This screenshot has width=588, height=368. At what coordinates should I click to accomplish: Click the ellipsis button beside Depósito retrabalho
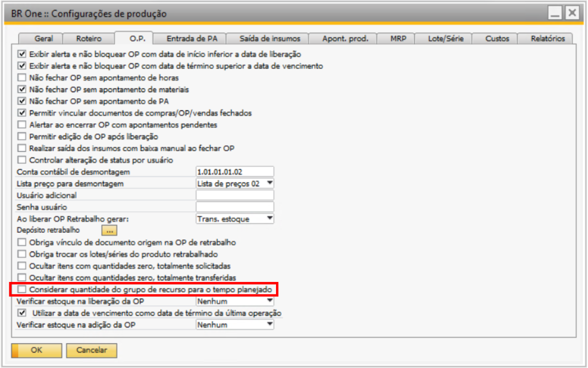109,230
